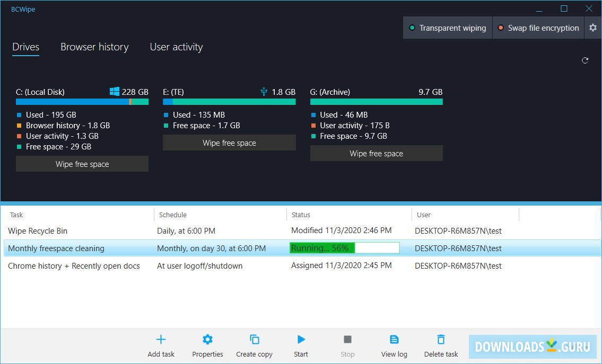Click user cell in Wipe Recycle Bin row
The height and width of the screenshot is (364, 602).
click(458, 231)
